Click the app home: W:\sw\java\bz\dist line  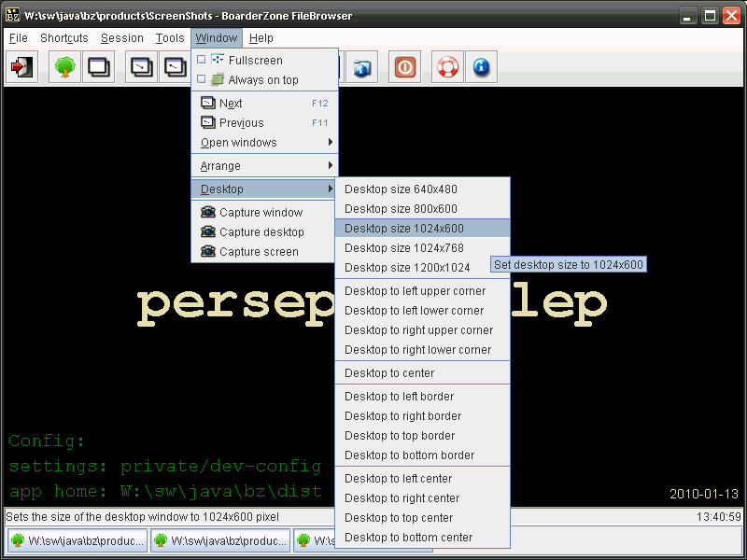click(x=165, y=491)
